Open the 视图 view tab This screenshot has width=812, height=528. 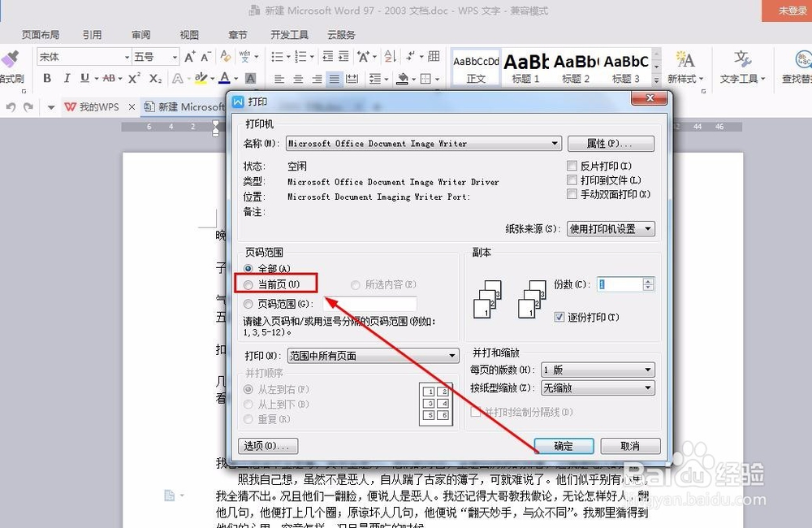189,35
